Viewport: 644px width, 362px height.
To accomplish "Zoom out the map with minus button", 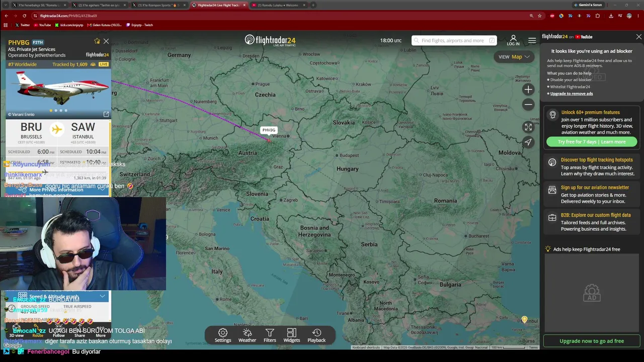I will pyautogui.click(x=528, y=105).
